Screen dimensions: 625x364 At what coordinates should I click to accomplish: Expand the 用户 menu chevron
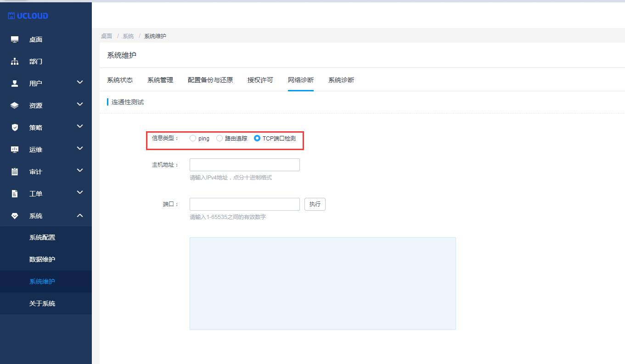tap(80, 83)
